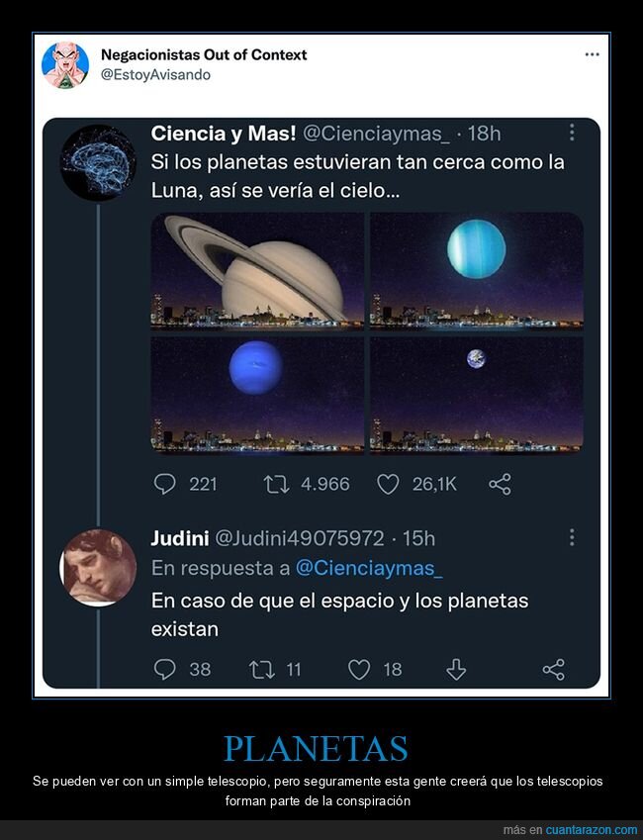Click the download arrow on Judini's reply

pyautogui.click(x=456, y=670)
